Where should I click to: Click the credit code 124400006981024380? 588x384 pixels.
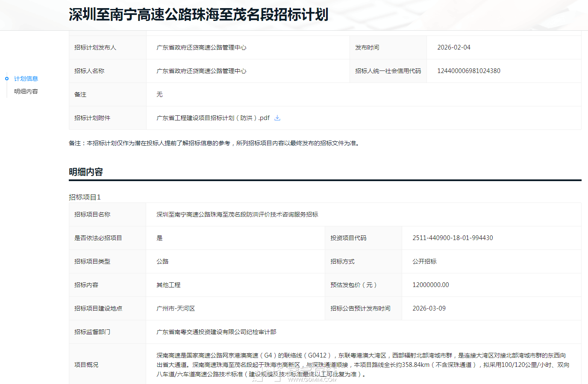pyautogui.click(x=468, y=71)
